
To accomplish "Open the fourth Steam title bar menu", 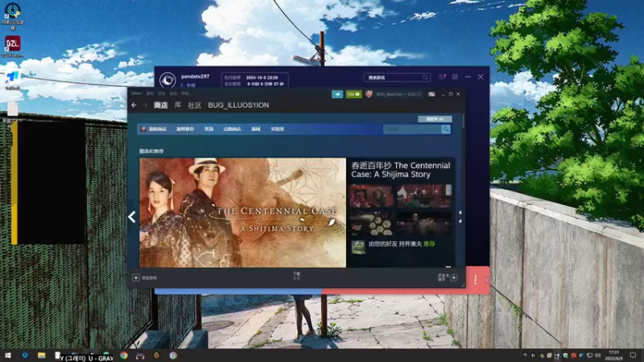I will (173, 93).
